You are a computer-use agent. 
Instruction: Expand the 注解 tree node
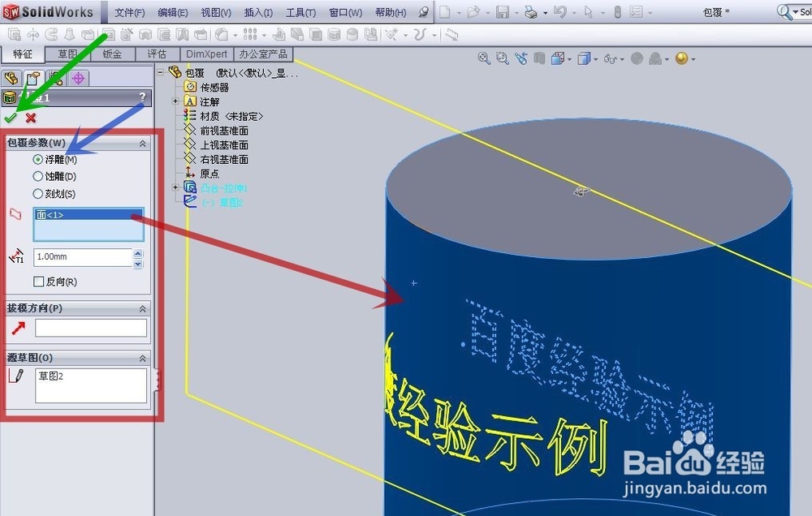point(175,101)
